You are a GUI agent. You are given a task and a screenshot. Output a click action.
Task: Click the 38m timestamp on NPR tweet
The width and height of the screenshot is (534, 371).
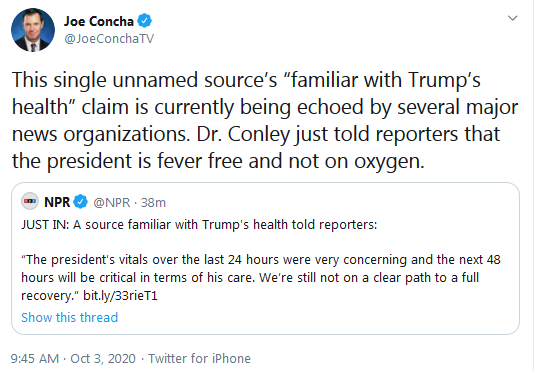[x=153, y=203]
